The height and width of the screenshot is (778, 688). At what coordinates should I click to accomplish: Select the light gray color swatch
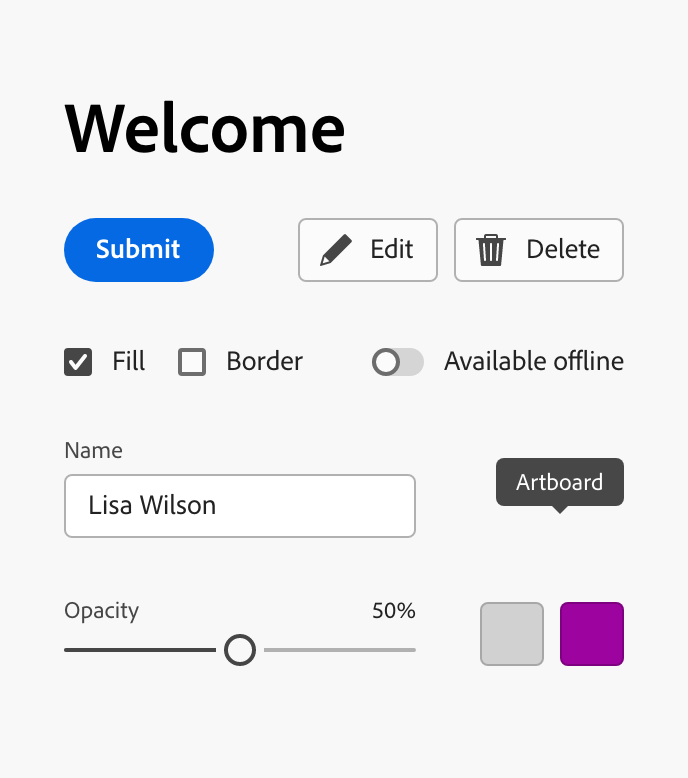tap(512, 634)
